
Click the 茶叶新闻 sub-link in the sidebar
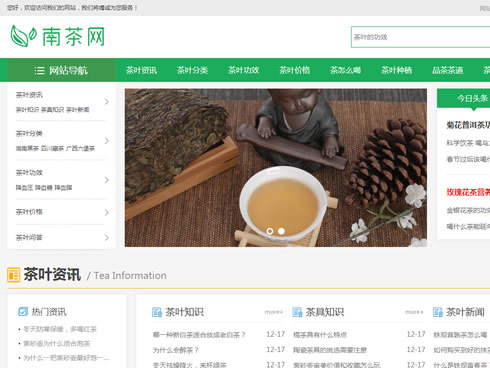(x=78, y=110)
